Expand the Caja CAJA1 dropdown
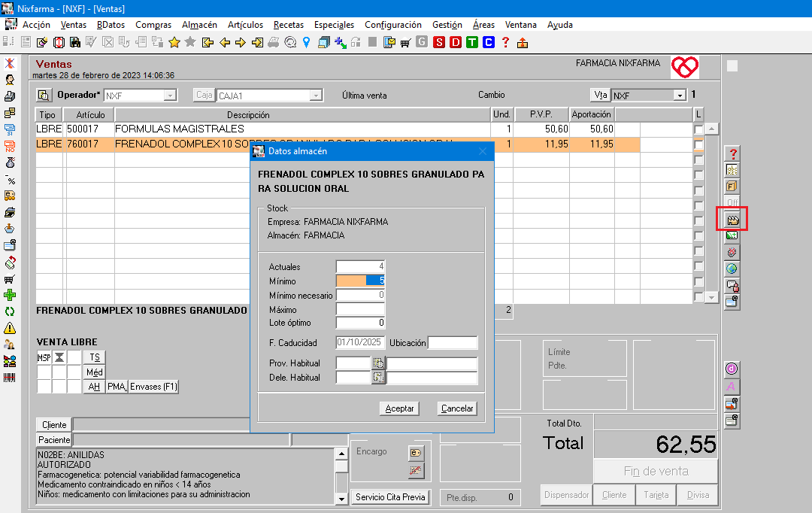Image resolution: width=812 pixels, height=513 pixels. pyautogui.click(x=316, y=96)
